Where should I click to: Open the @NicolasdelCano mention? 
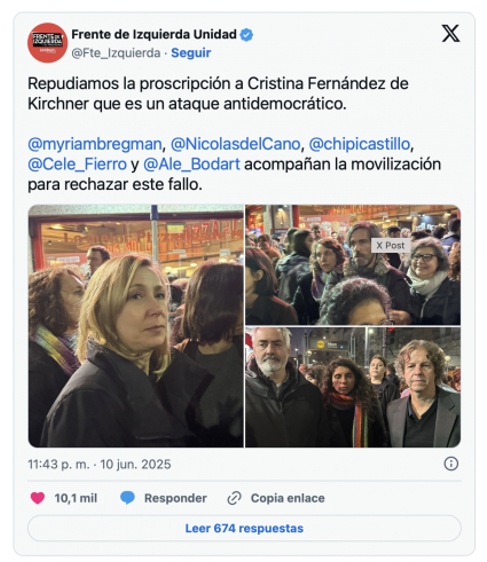tap(235, 144)
